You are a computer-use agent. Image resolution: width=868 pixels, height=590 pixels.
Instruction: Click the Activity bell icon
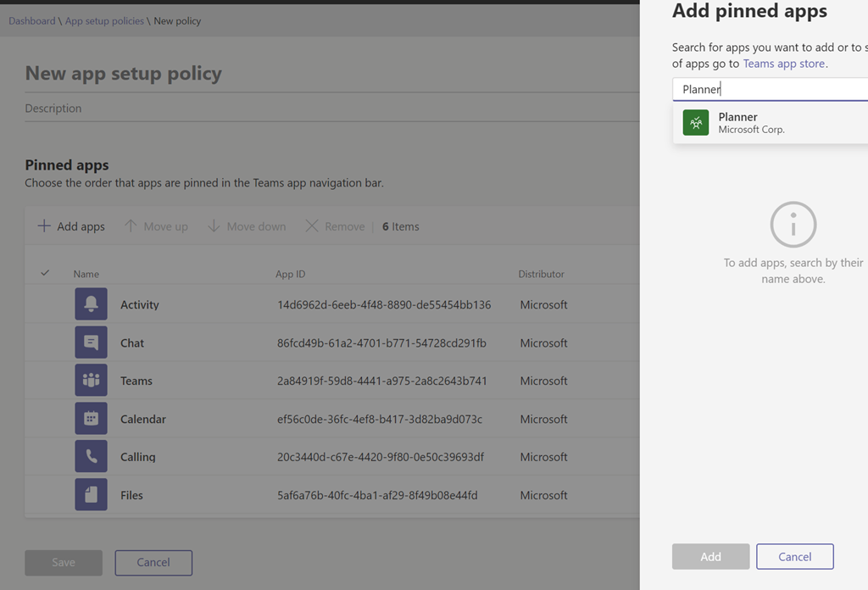(91, 304)
